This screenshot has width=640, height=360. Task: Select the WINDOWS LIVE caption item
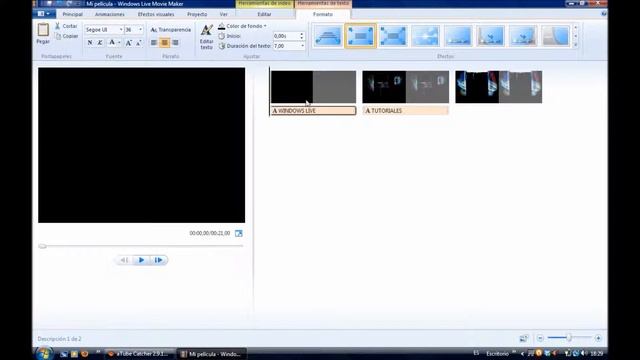click(x=313, y=111)
